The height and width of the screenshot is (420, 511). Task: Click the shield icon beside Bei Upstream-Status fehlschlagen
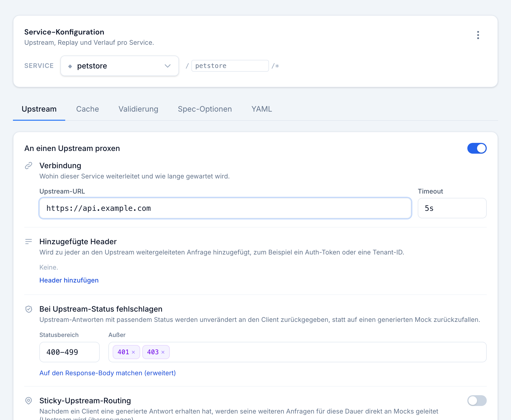click(x=29, y=309)
